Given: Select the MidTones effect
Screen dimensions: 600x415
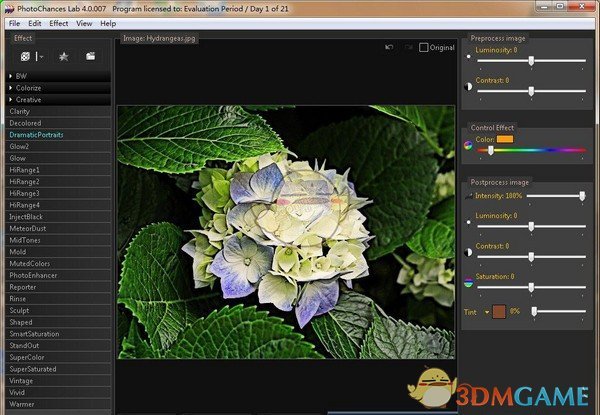Looking at the screenshot, I should pyautogui.click(x=59, y=240).
